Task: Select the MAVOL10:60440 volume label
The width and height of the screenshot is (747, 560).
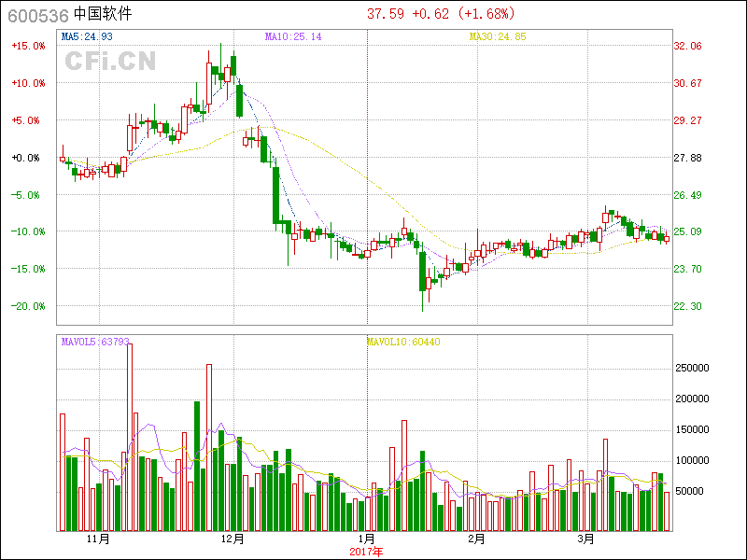Action: click(x=402, y=343)
